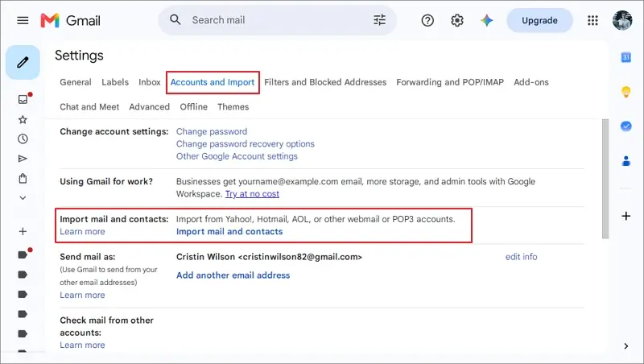Viewport: 644px width, 364px height.
Task: Open Google Keep side panel icon
Action: click(626, 92)
